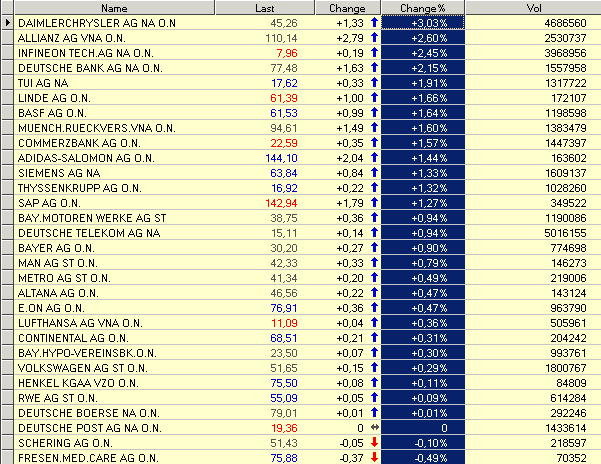Click the up arrow in TUI AG row
This screenshot has height=464, width=601.
pos(374,82)
